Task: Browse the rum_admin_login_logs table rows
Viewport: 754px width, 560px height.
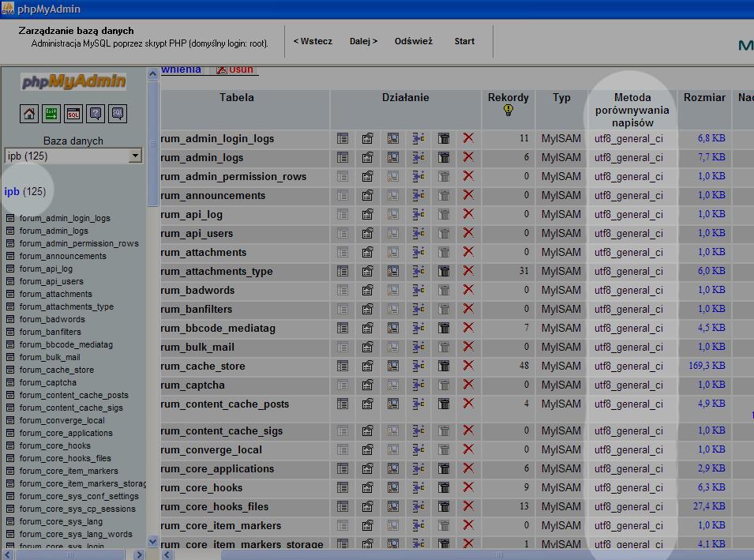Action: pyautogui.click(x=343, y=138)
